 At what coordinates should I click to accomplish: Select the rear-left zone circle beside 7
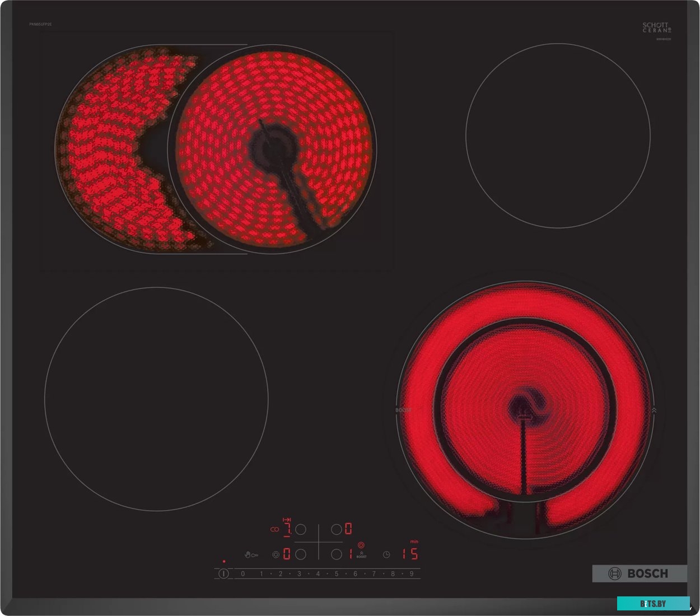(x=301, y=529)
